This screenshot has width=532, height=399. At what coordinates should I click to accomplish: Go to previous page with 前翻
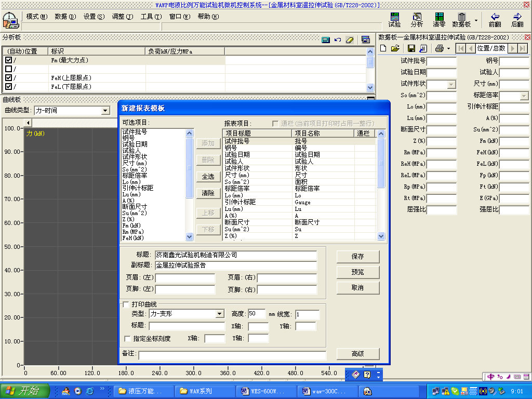click(495, 20)
